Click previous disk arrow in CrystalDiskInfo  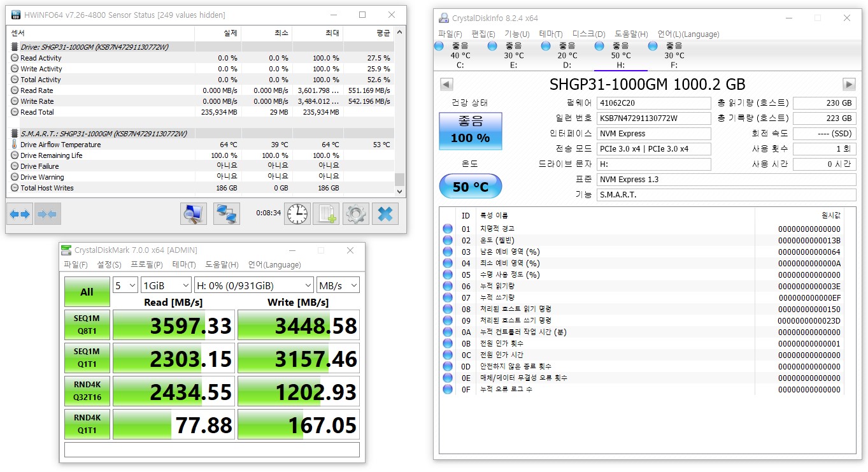[x=446, y=84]
